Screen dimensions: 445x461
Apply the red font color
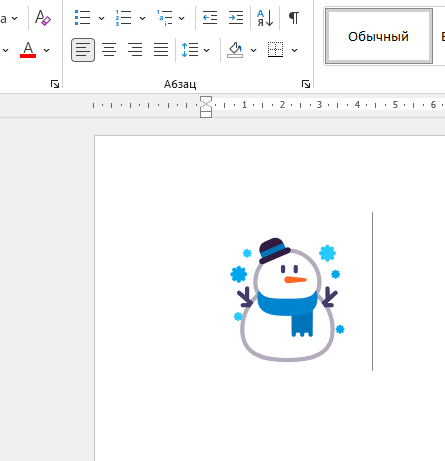pos(28,50)
